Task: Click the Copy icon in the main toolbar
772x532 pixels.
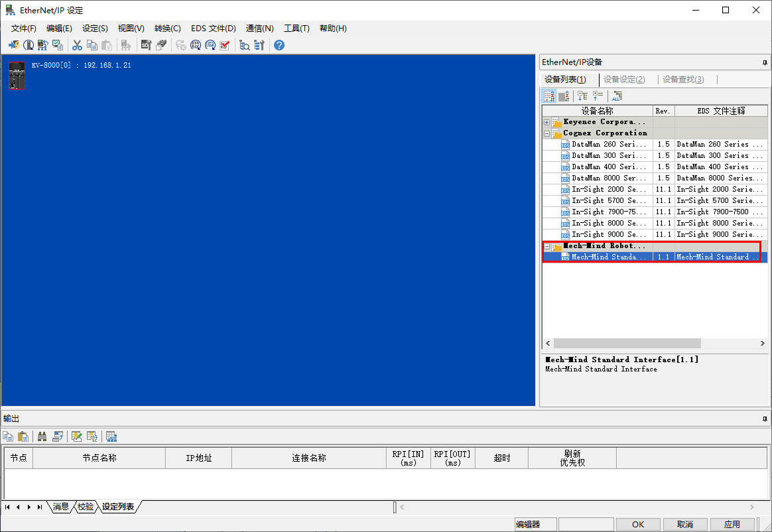Action: (x=92, y=44)
